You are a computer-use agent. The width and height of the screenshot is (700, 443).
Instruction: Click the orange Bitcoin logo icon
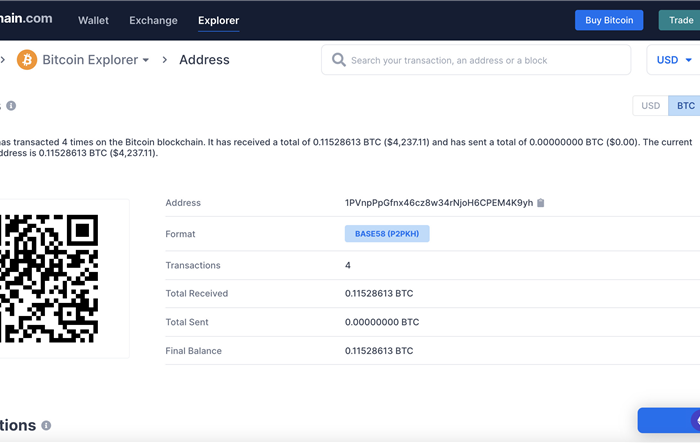pyautogui.click(x=27, y=59)
